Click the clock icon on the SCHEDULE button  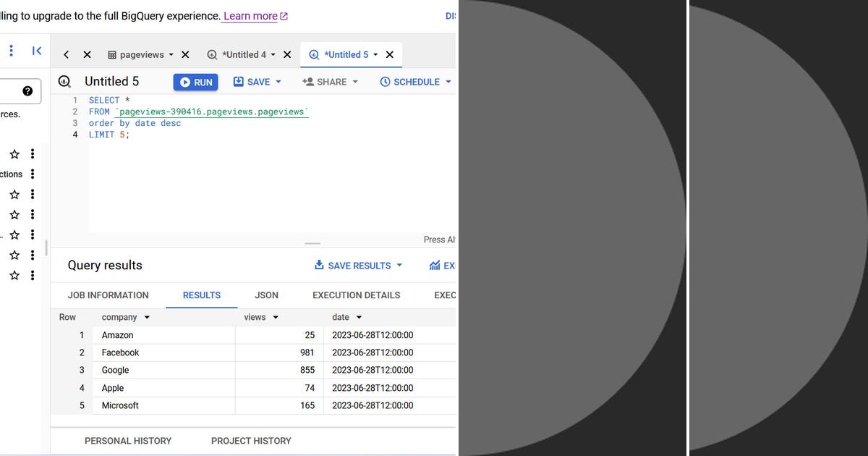coord(384,82)
